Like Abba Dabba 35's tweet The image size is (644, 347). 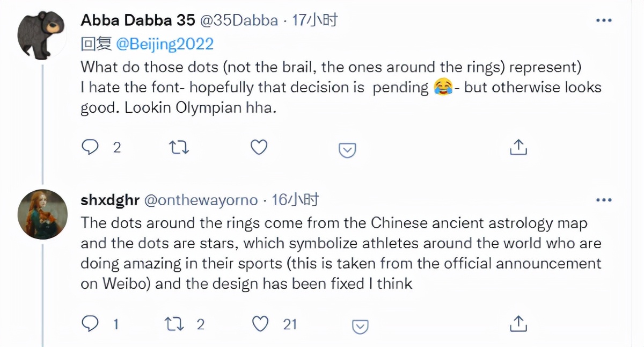[258, 147]
